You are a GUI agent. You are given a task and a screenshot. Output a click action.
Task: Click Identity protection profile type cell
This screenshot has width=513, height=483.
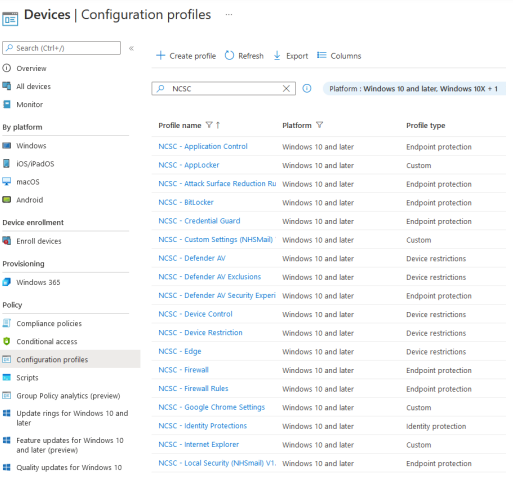pos(436,426)
